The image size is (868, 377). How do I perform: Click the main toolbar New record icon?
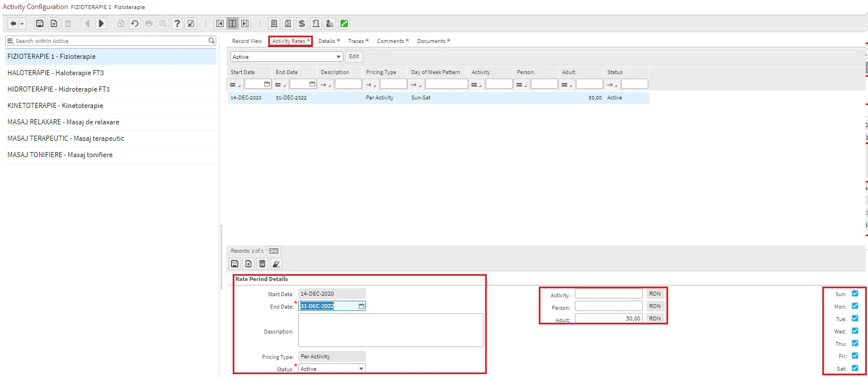click(54, 23)
